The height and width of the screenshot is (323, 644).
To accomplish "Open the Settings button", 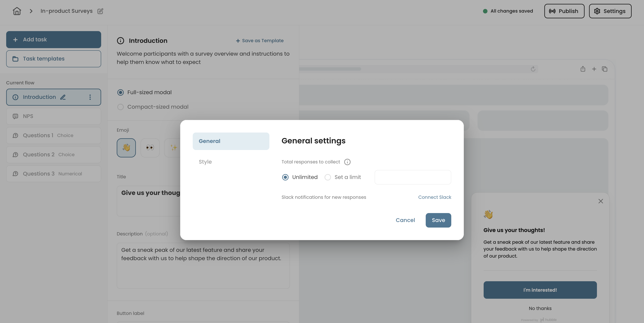I will click(x=610, y=11).
